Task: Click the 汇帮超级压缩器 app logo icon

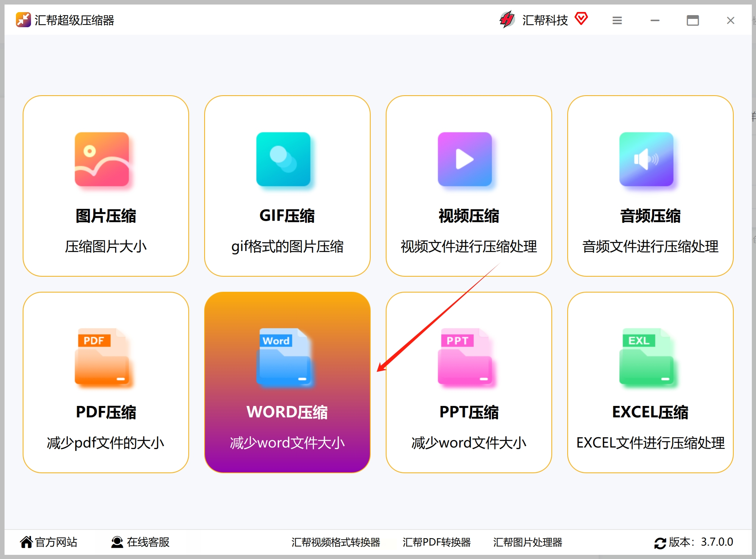Action: coord(23,20)
